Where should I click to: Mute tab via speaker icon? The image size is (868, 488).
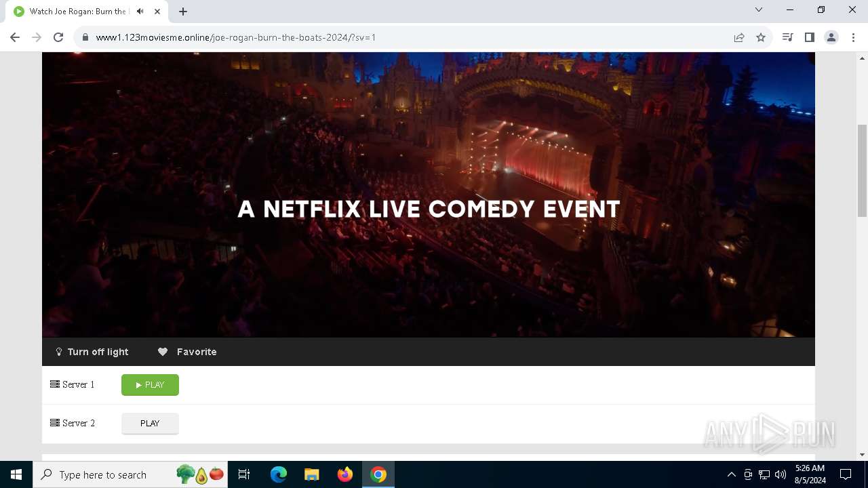click(140, 12)
